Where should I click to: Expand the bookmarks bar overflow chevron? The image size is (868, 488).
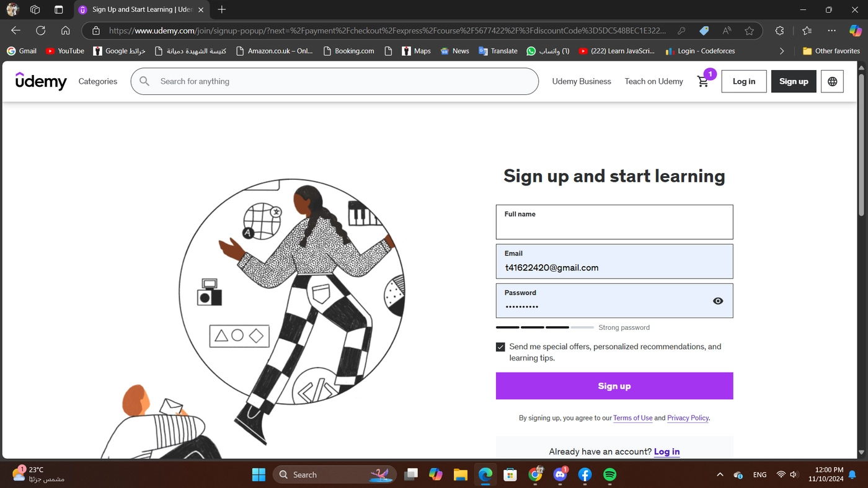pyautogui.click(x=782, y=51)
